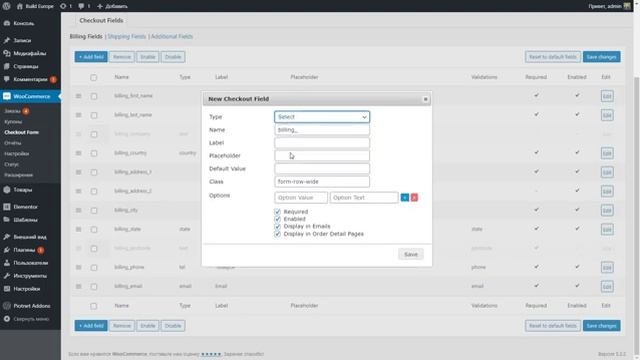Open the WordPress logo menu

(x=6, y=6)
